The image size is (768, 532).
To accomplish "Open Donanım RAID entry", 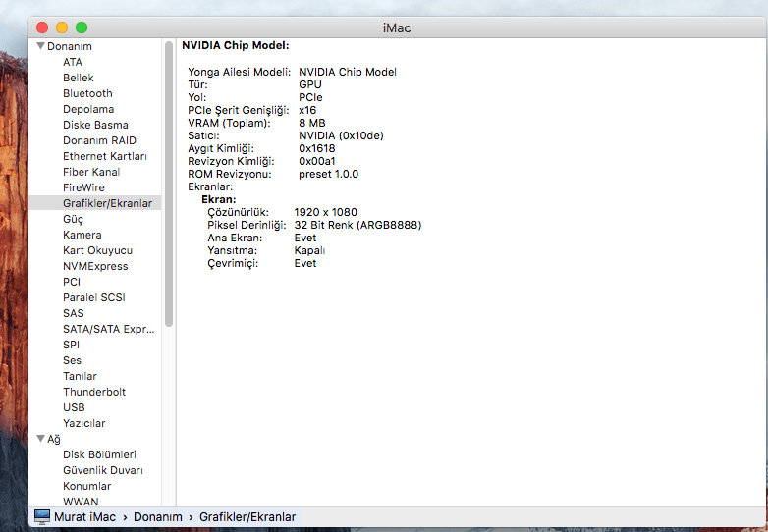I will pyautogui.click(x=99, y=140).
